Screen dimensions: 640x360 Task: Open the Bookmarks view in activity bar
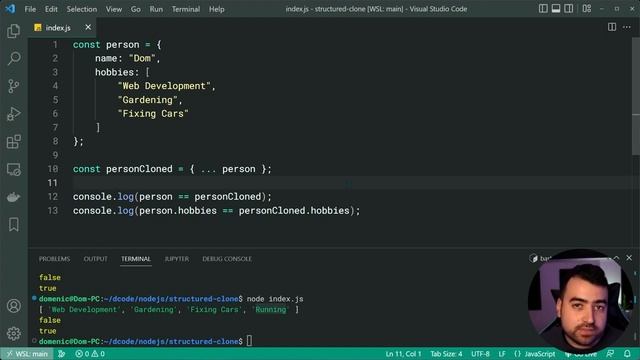click(x=13, y=224)
